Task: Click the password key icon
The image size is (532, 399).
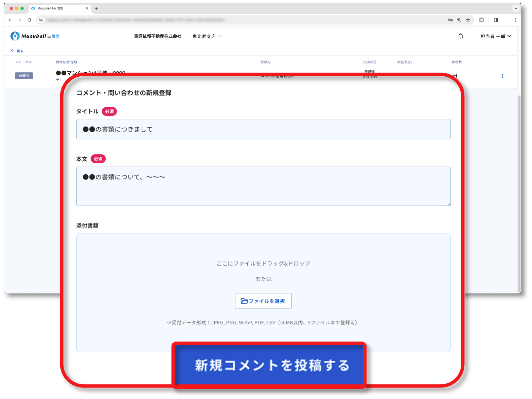Action: click(x=451, y=20)
